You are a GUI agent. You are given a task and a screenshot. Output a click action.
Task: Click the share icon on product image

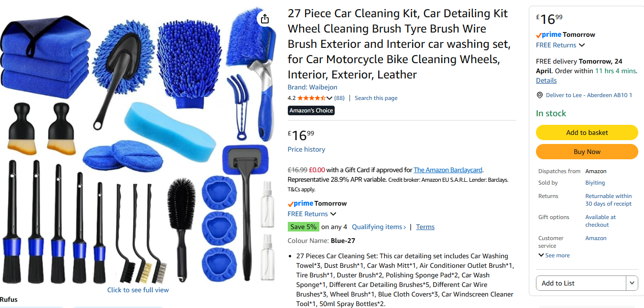pos(265,19)
